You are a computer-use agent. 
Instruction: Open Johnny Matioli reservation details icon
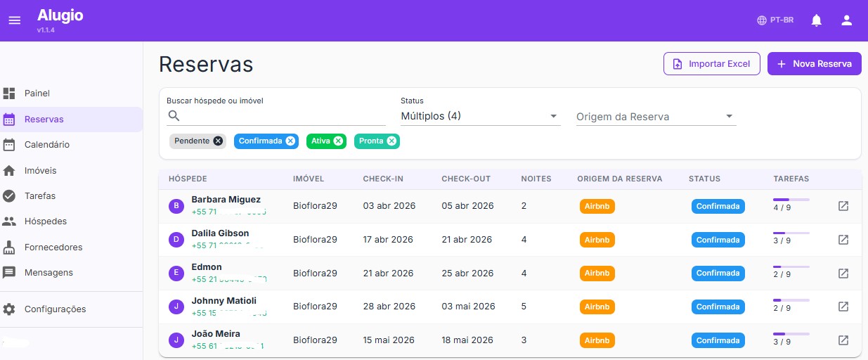tap(843, 307)
